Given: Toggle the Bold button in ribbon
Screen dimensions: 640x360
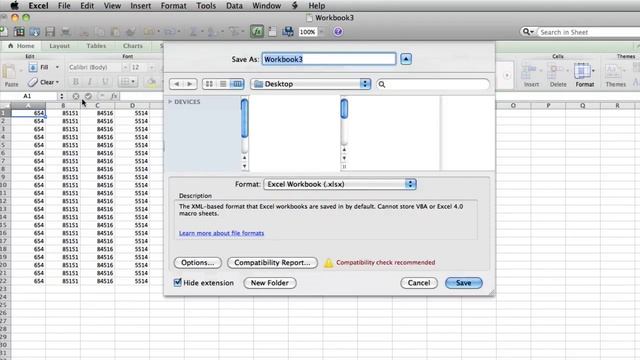Looking at the screenshot, I should coord(76,82).
